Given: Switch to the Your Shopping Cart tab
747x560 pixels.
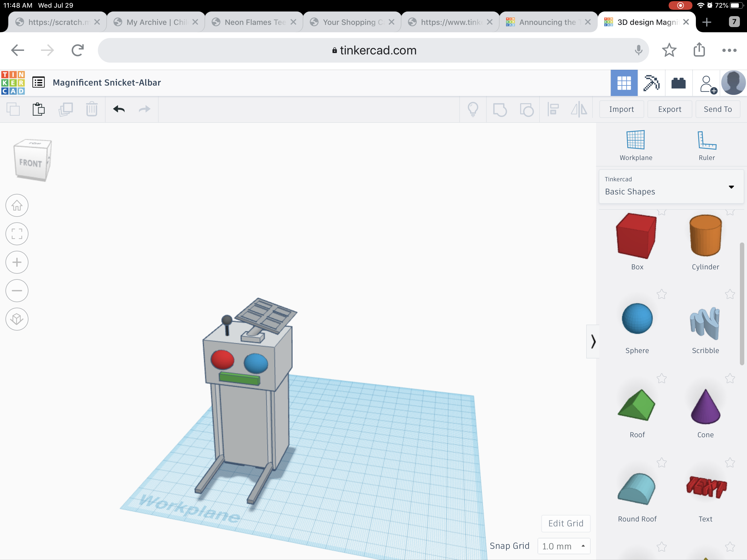Looking at the screenshot, I should coord(352,22).
